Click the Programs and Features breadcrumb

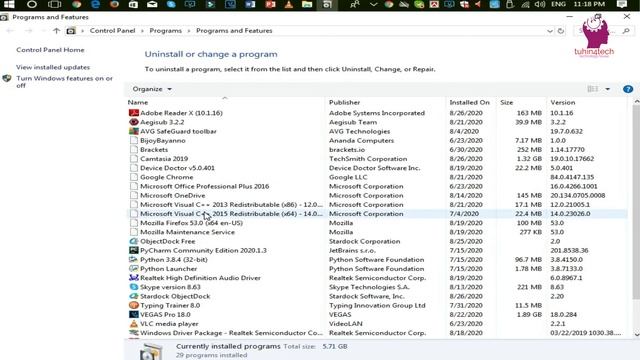234,31
